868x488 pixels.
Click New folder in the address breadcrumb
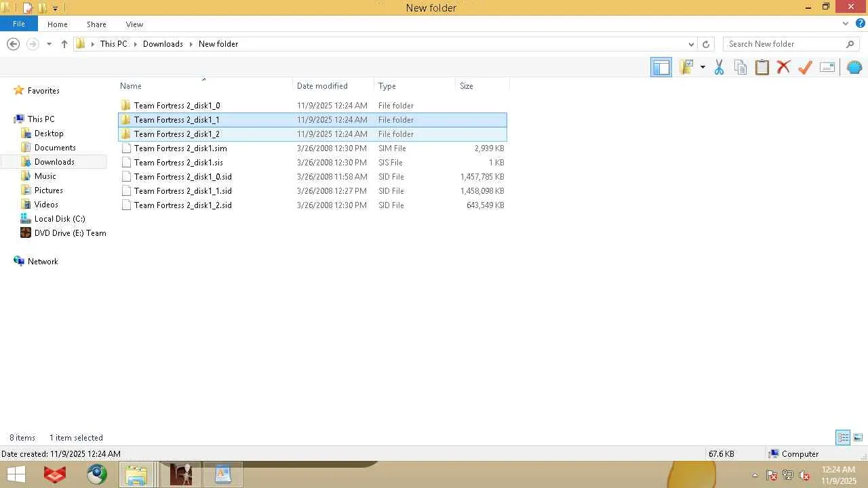pyautogui.click(x=218, y=44)
